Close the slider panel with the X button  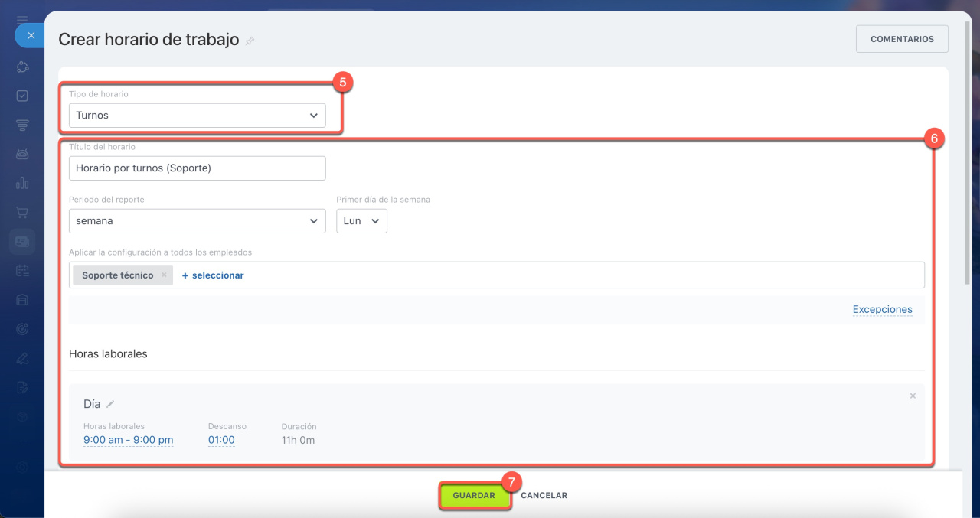[31, 35]
